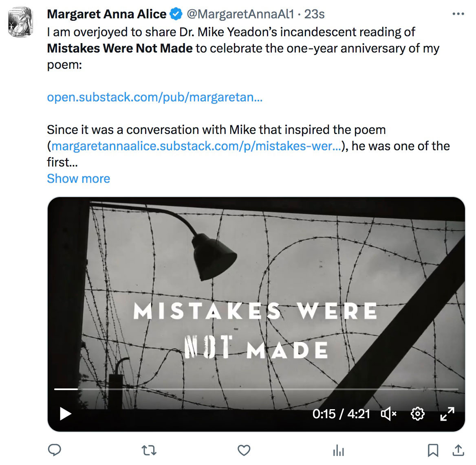Play the video
Viewport: 476px width, 465px height.
click(65, 414)
